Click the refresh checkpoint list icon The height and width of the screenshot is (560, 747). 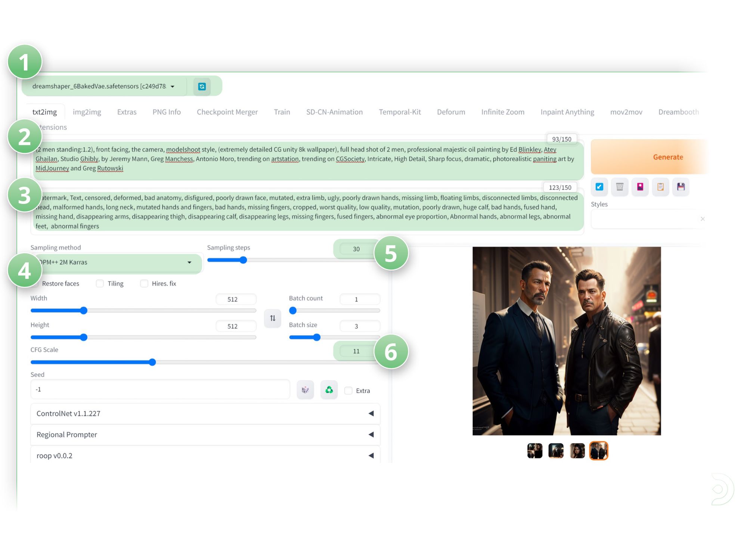pos(202,87)
